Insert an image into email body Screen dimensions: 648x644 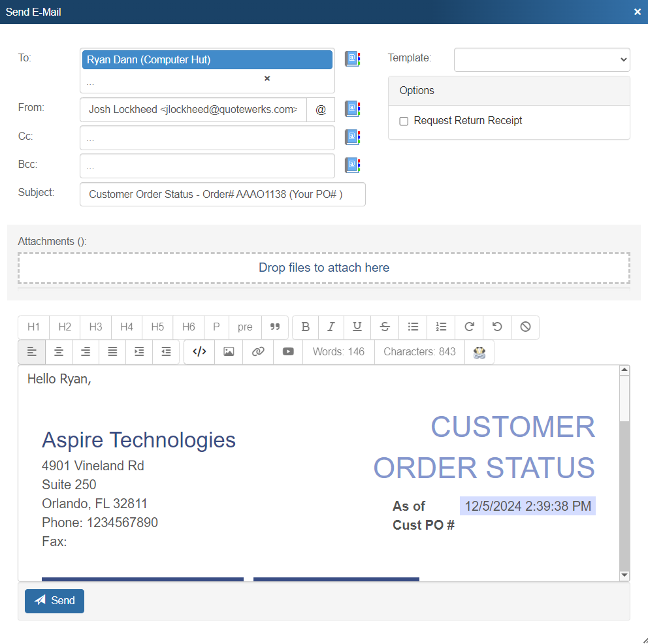pos(229,351)
